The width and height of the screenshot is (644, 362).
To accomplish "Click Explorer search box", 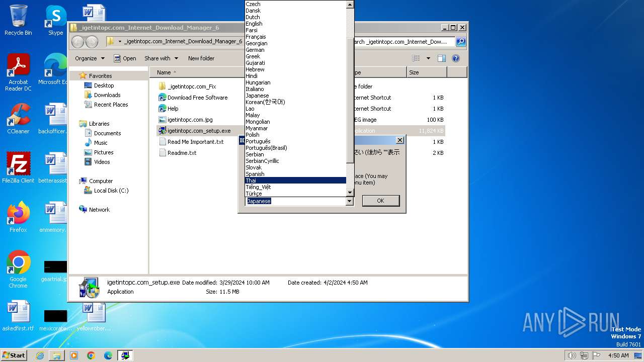I will 404,42.
